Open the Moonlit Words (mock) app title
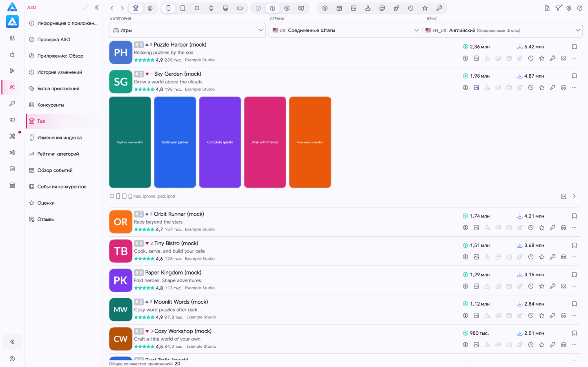 [x=181, y=302]
